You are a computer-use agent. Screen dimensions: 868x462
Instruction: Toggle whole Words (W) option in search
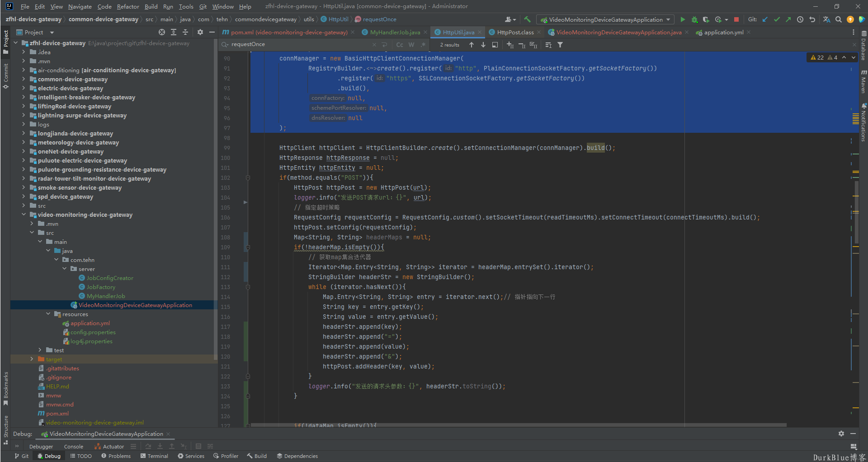coord(411,45)
